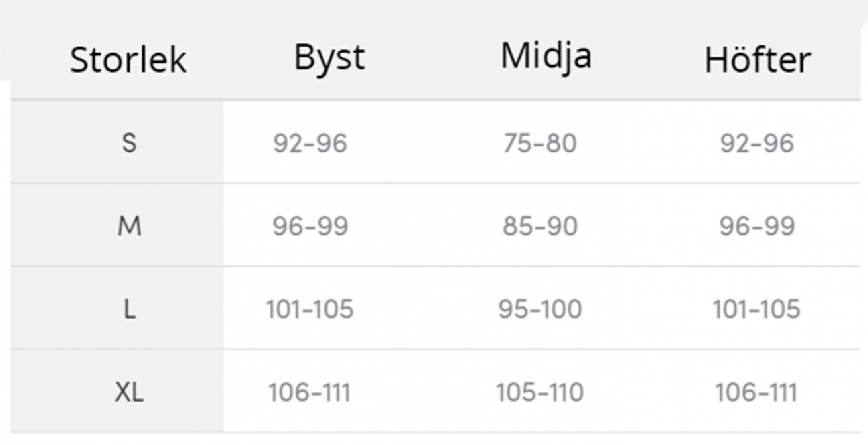Viewport: 868px width, 445px height.
Task: Click XL bust value 106-111
Action: pyautogui.click(x=309, y=392)
